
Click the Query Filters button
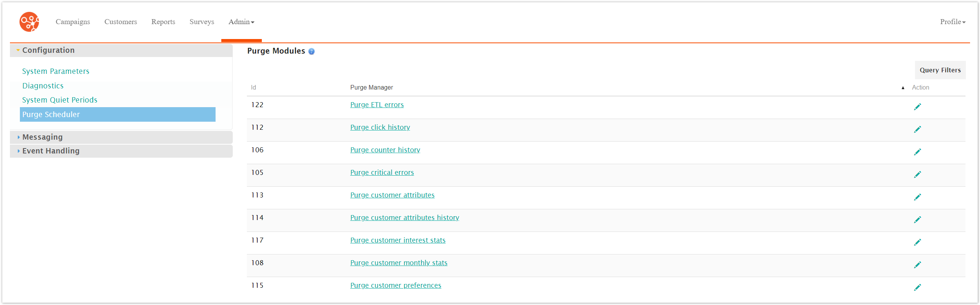click(x=940, y=70)
